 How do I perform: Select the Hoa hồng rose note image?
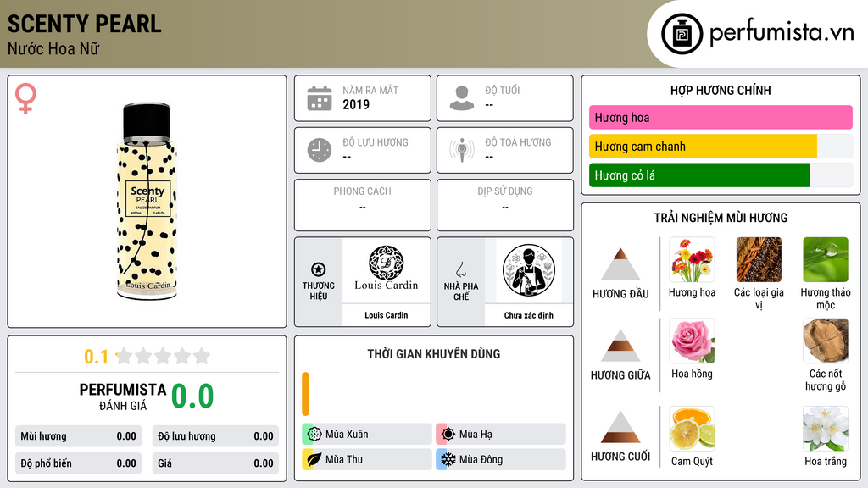tap(692, 341)
